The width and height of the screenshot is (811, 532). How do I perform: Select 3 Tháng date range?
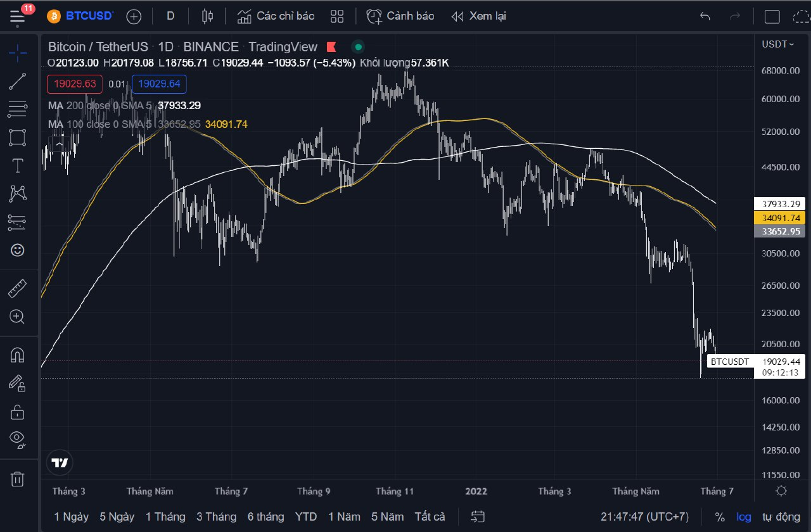tap(216, 517)
